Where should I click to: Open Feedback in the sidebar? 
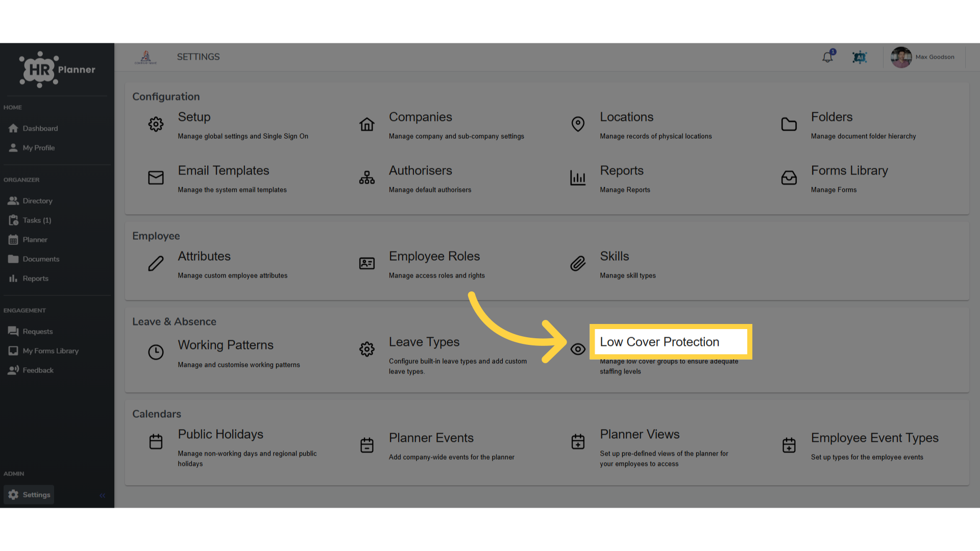click(31, 370)
